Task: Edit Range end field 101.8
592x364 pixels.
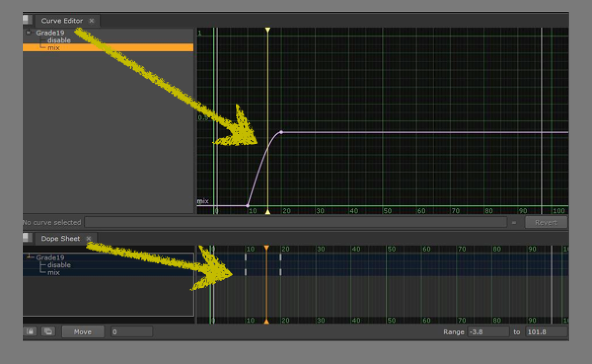Action: (x=547, y=331)
